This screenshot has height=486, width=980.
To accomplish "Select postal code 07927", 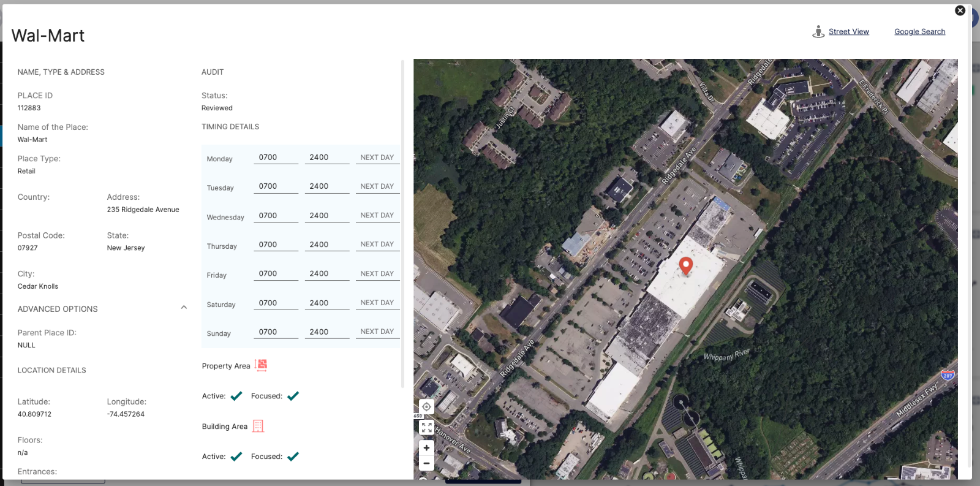I will tap(28, 248).
